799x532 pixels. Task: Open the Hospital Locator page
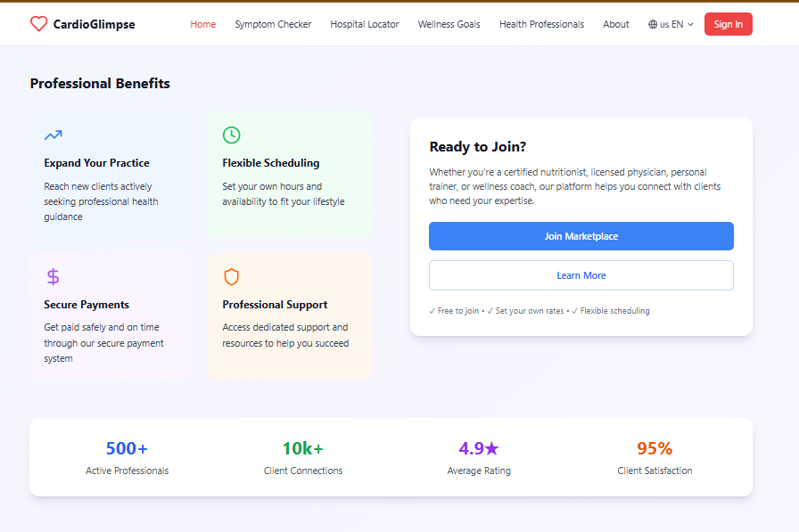365,24
